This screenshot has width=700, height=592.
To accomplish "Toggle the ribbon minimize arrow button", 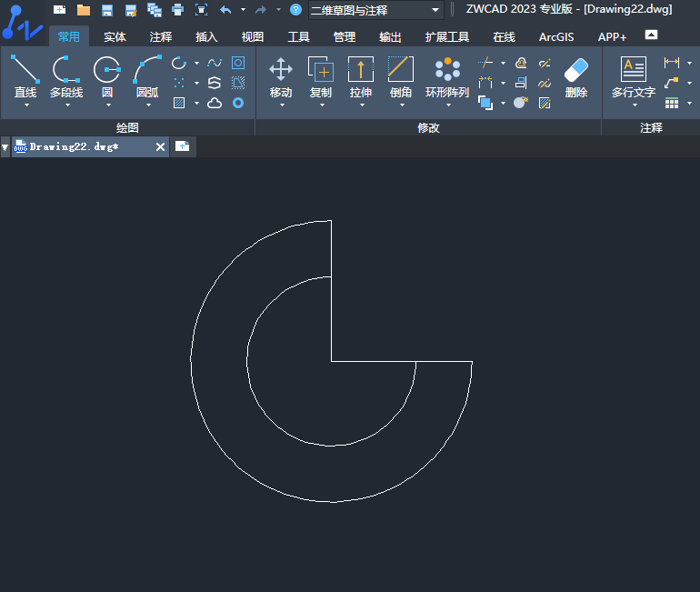I will (x=651, y=35).
